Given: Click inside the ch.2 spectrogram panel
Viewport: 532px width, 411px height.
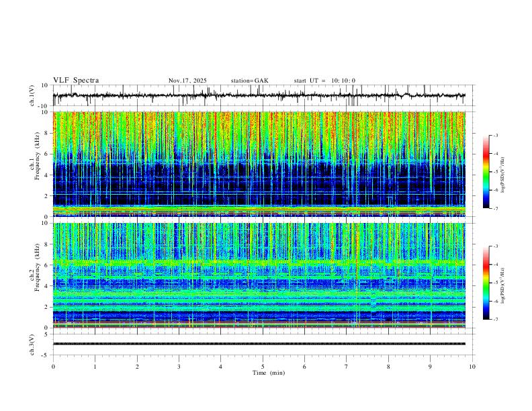Looking at the screenshot, I should [x=259, y=275].
